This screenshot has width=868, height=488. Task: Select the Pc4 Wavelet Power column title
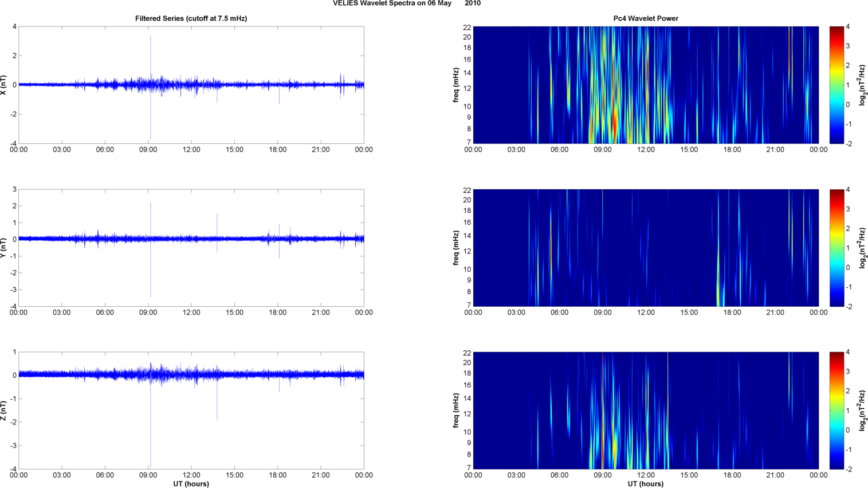click(646, 18)
